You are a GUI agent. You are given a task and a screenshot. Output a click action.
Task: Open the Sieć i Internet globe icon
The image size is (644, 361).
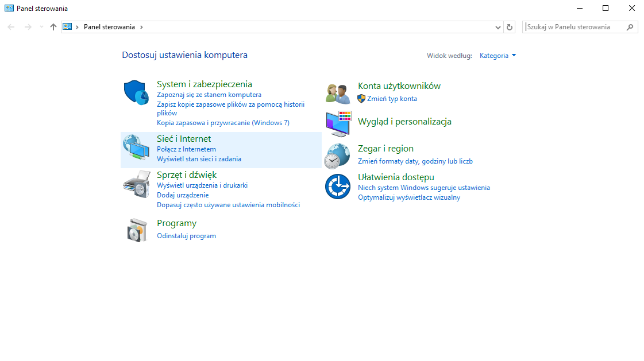(136, 148)
